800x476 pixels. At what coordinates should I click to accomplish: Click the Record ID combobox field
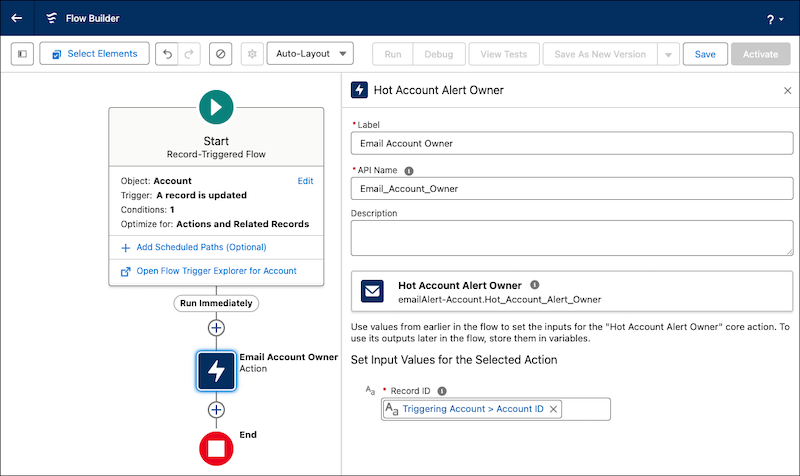495,409
